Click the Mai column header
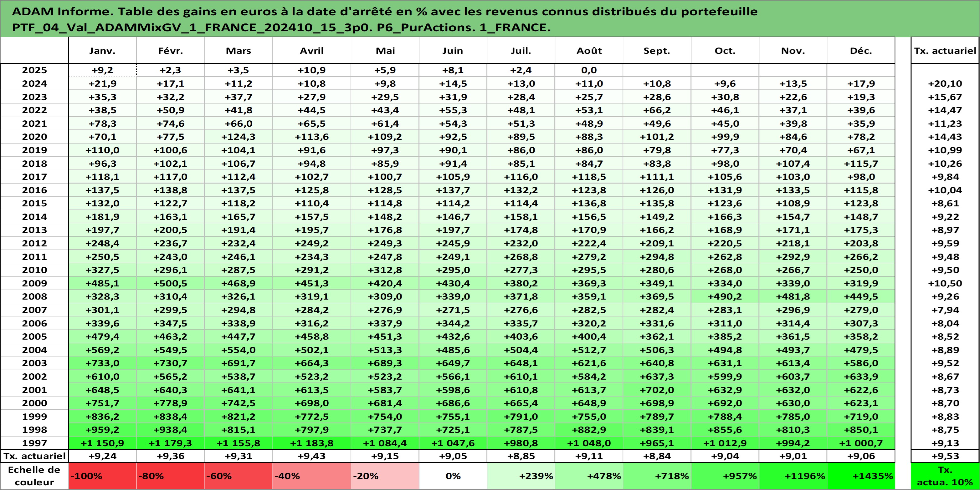Image resolution: width=980 pixels, height=490 pixels. (x=385, y=51)
